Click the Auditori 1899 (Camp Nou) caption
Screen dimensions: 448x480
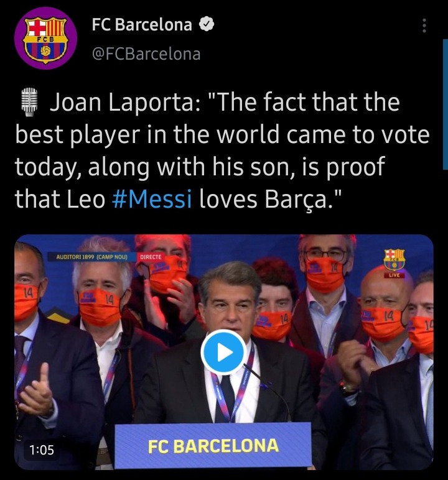coord(91,257)
